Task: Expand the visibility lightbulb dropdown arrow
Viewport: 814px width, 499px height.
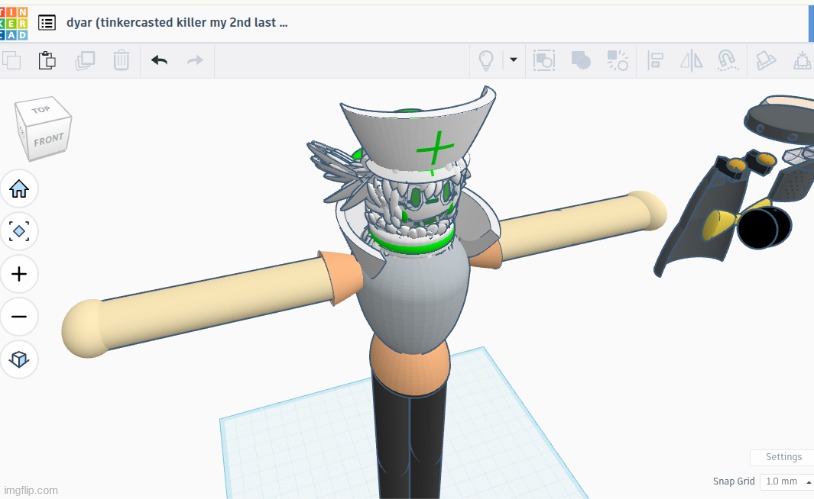Action: [514, 60]
